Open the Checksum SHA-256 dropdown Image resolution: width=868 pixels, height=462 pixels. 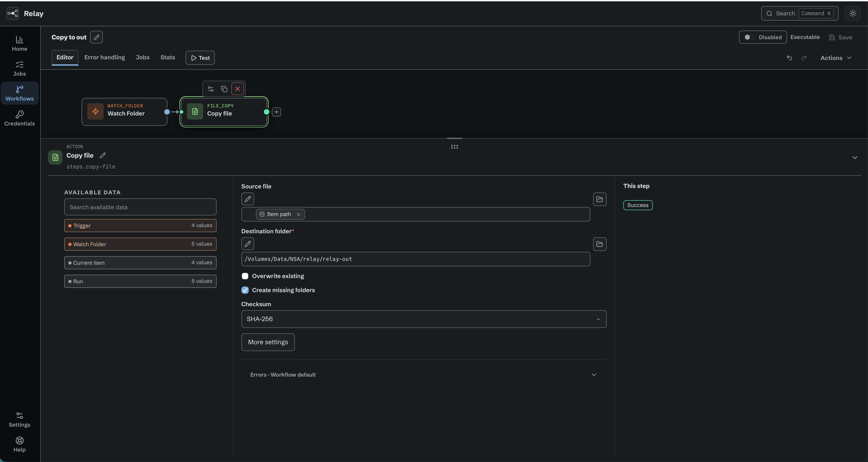pyautogui.click(x=424, y=319)
